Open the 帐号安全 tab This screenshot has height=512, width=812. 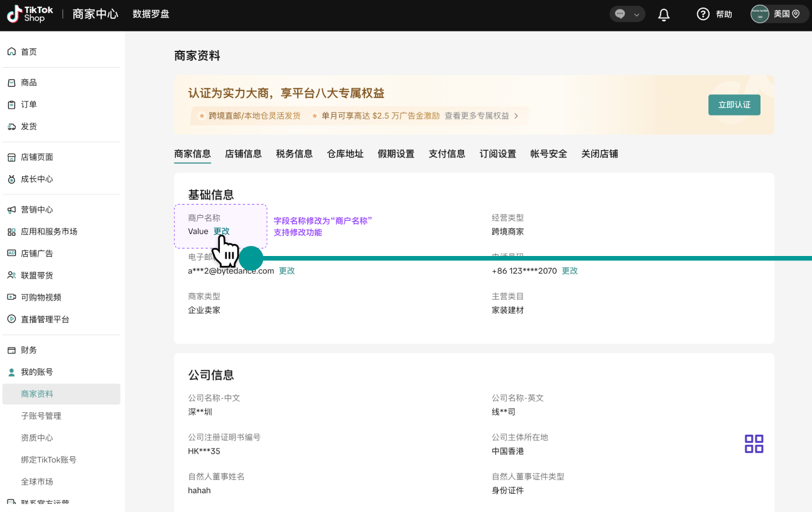548,154
